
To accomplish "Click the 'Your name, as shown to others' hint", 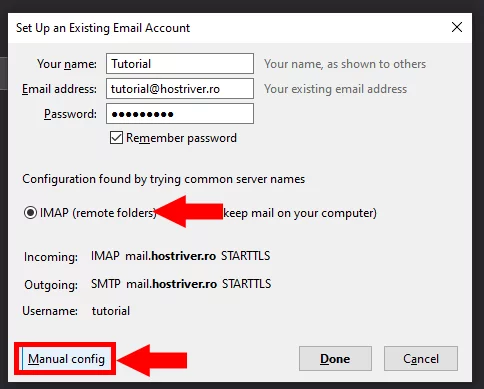I will [x=345, y=64].
